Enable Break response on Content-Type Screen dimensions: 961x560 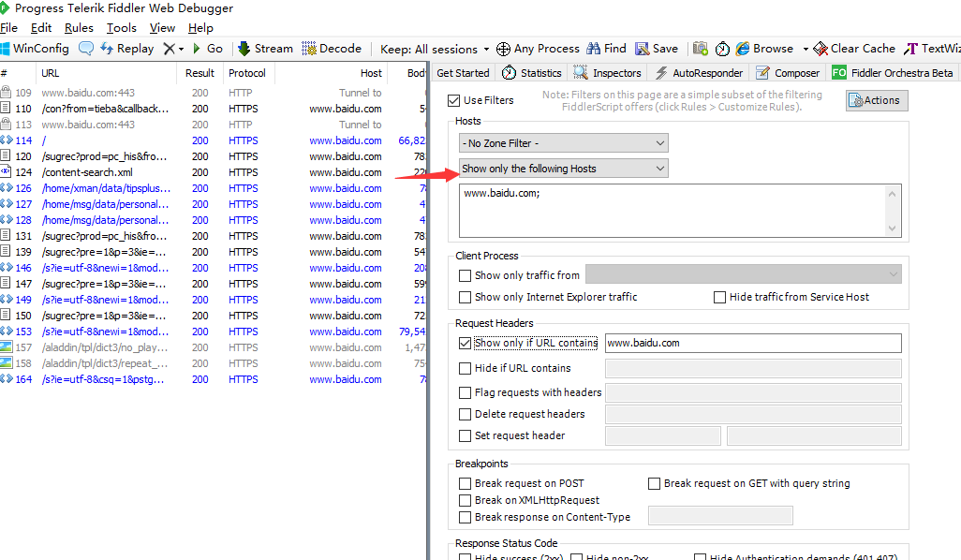[x=466, y=517]
